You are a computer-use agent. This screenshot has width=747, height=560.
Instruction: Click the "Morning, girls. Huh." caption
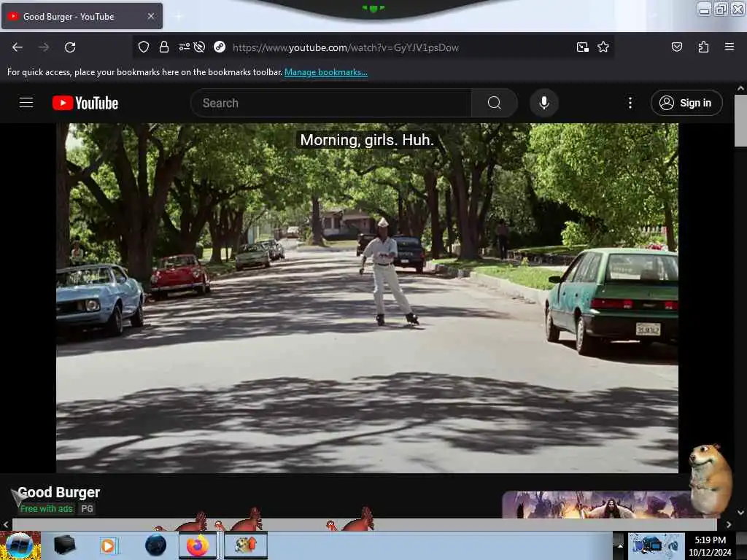point(367,140)
